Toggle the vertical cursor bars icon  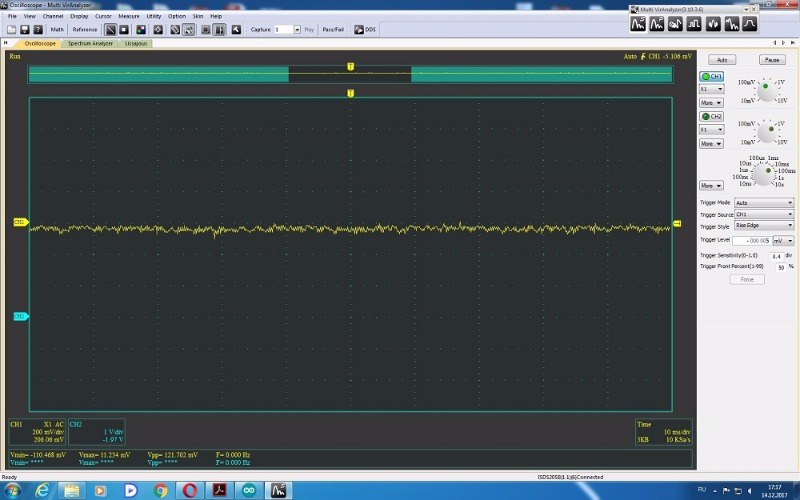tap(219, 30)
